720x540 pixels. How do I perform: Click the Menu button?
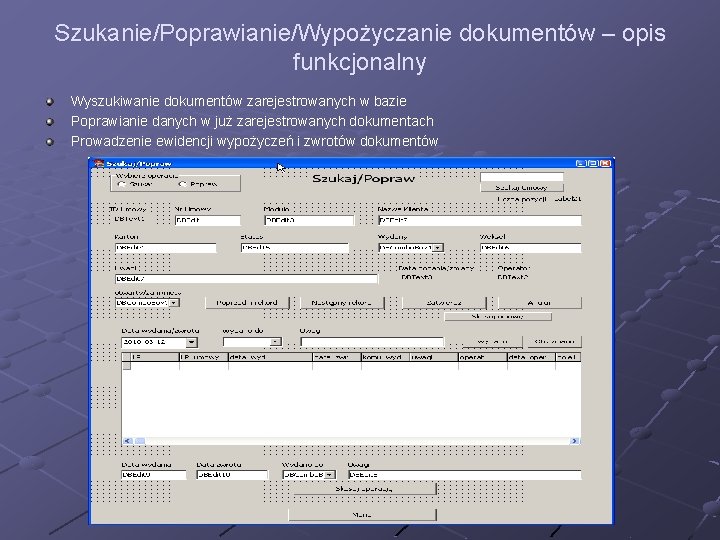point(362,515)
